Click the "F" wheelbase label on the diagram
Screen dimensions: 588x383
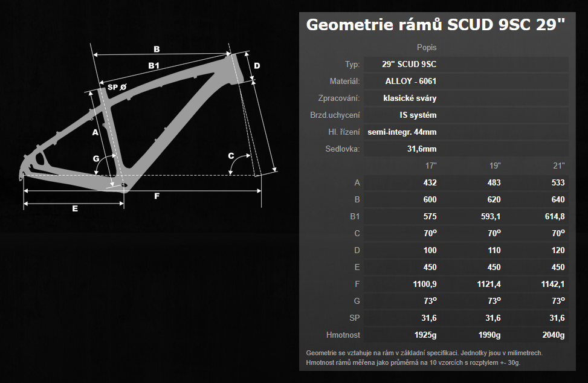157,196
